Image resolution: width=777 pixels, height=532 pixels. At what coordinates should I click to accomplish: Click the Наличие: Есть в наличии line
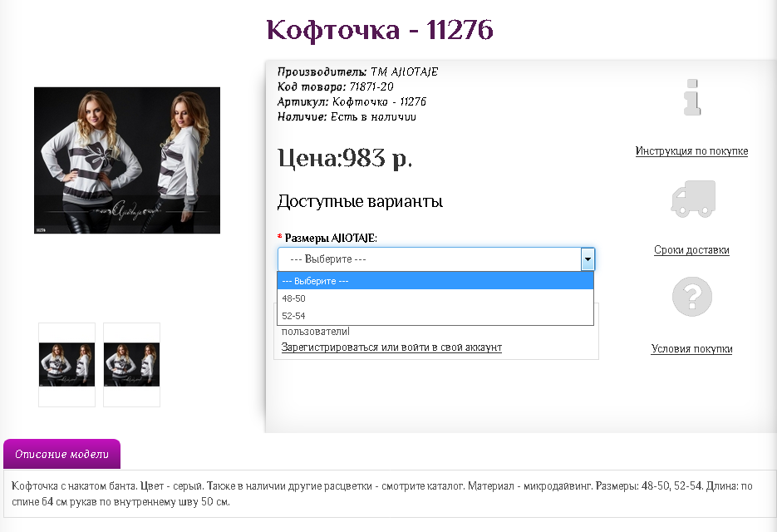[347, 117]
